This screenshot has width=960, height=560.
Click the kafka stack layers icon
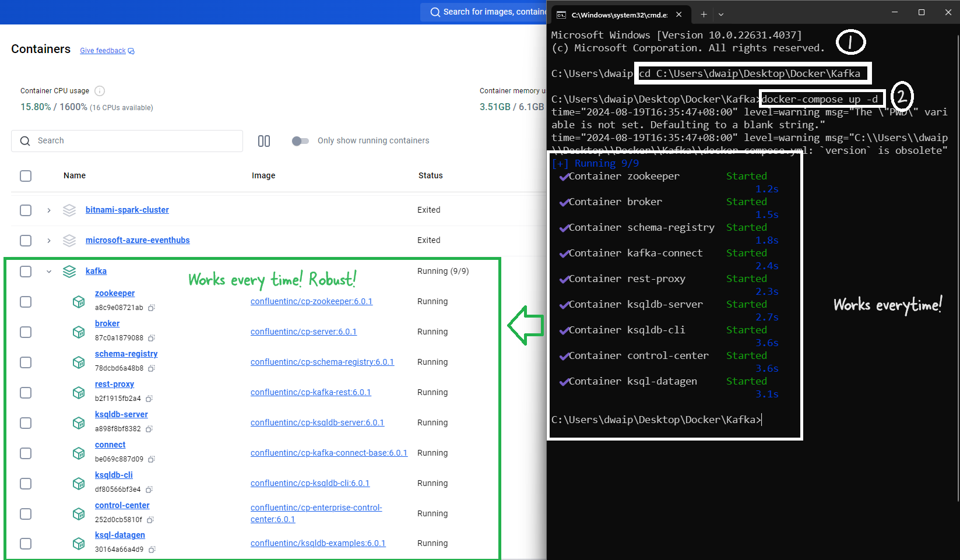69,272
